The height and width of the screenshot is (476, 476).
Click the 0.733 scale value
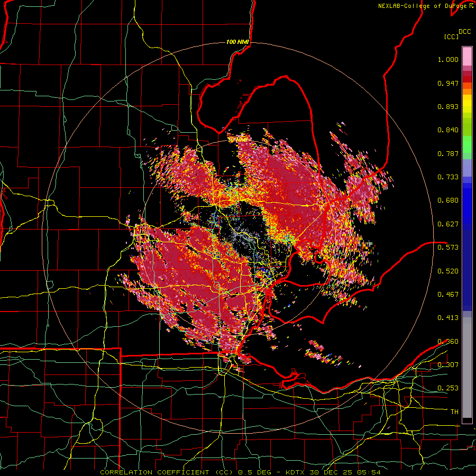pos(448,177)
